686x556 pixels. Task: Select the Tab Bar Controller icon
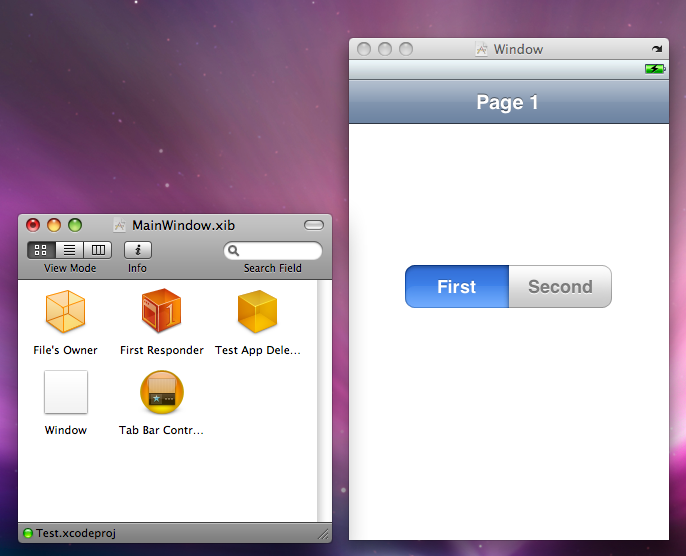pos(161,392)
